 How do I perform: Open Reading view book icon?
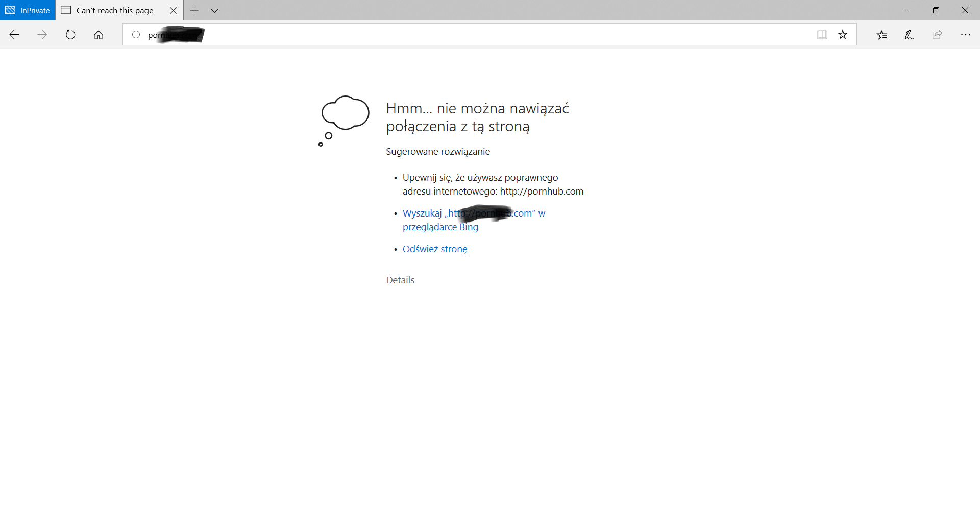tap(822, 35)
